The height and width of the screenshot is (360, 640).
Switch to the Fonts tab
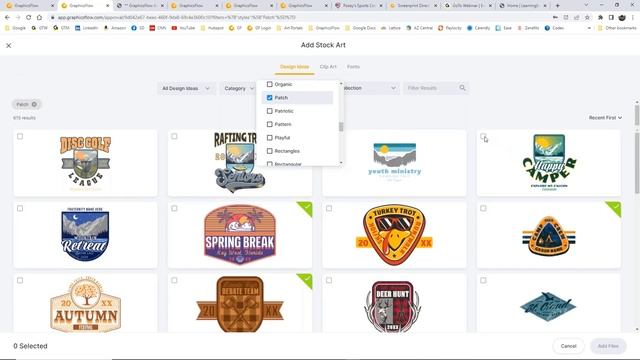coord(353,67)
